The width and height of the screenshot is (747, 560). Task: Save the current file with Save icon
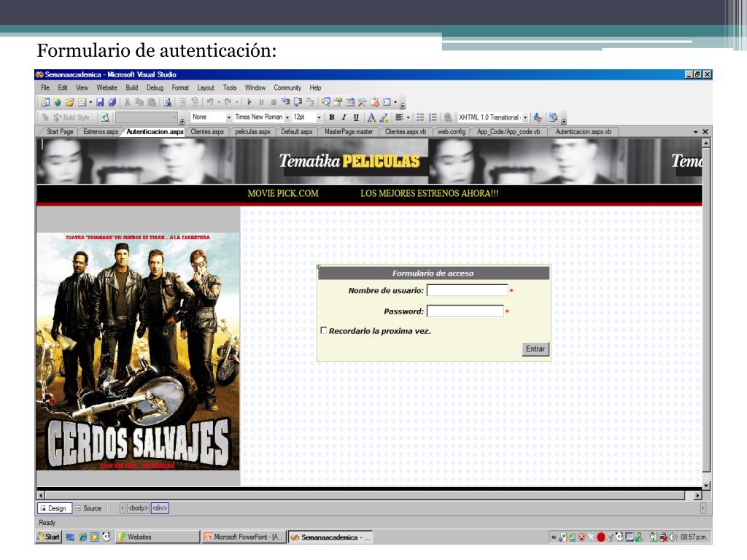100,102
